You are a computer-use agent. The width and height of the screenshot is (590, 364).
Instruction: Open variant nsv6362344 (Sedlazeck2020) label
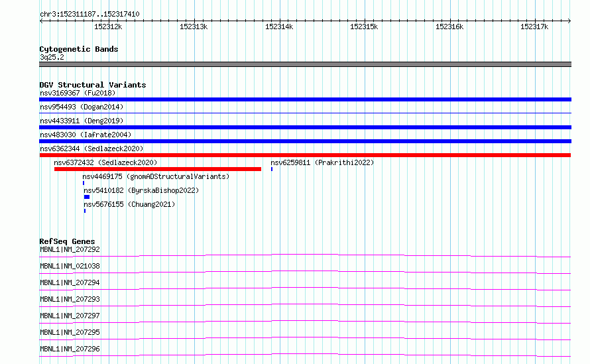pos(91,149)
